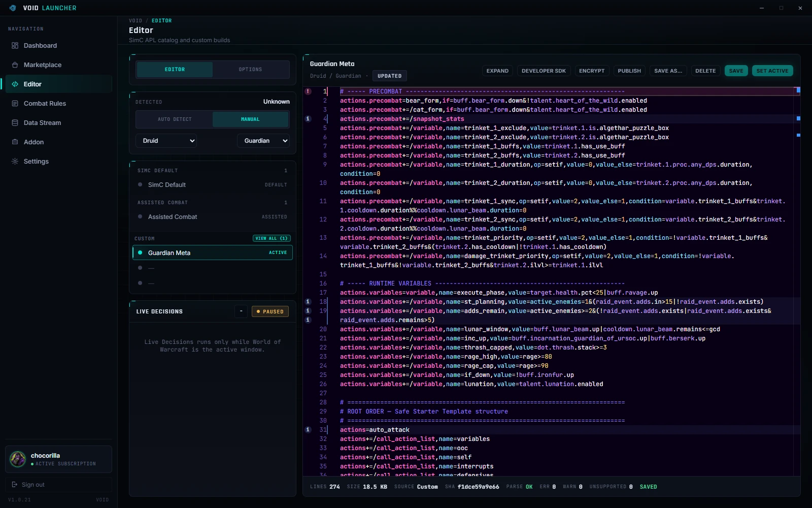Image resolution: width=812 pixels, height=508 pixels.
Task: Click the LINES 274 status entry
Action: (325, 487)
